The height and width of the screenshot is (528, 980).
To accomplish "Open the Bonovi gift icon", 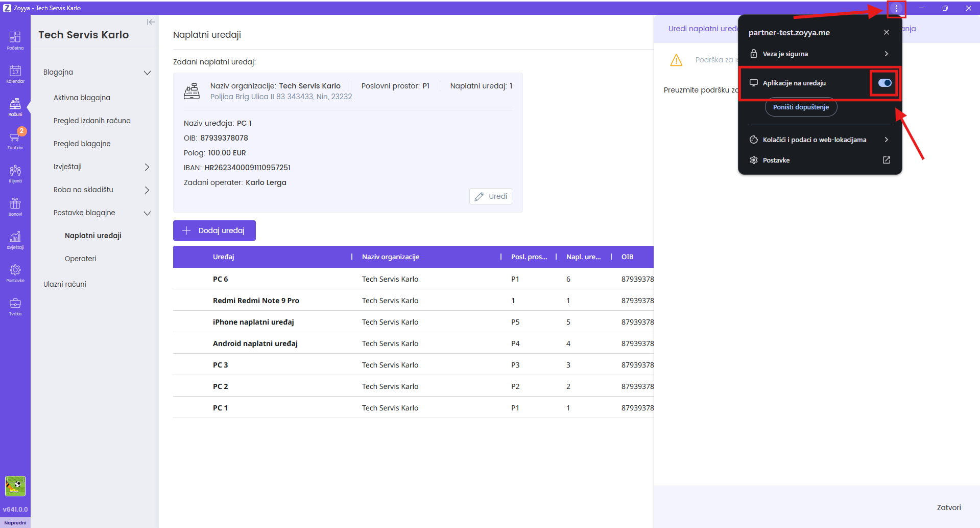I will 15,206.
